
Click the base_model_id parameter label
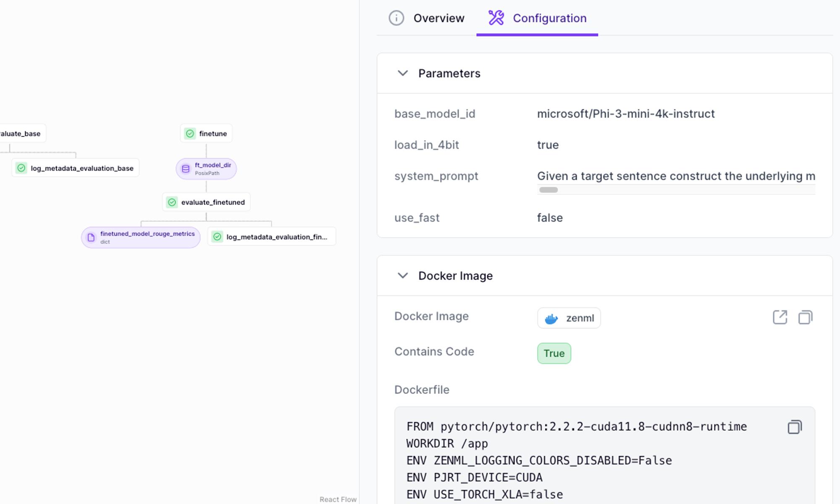435,114
